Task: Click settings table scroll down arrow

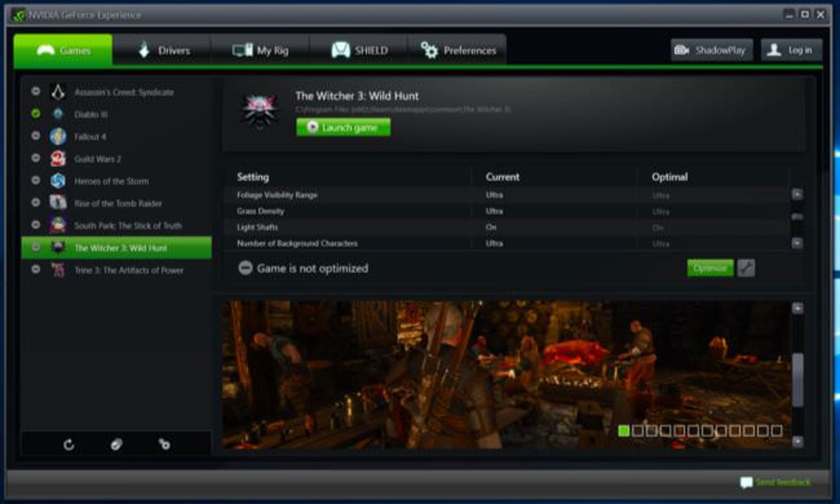Action: click(x=797, y=243)
